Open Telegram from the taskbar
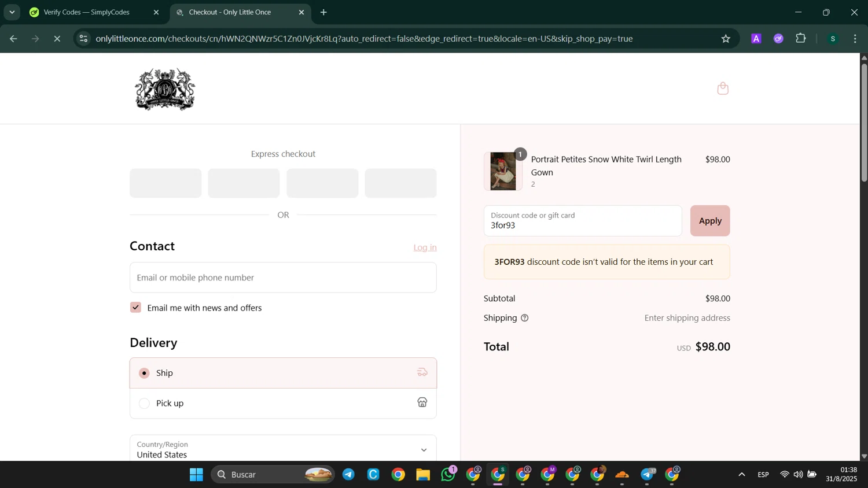This screenshot has width=868, height=488. click(348, 475)
